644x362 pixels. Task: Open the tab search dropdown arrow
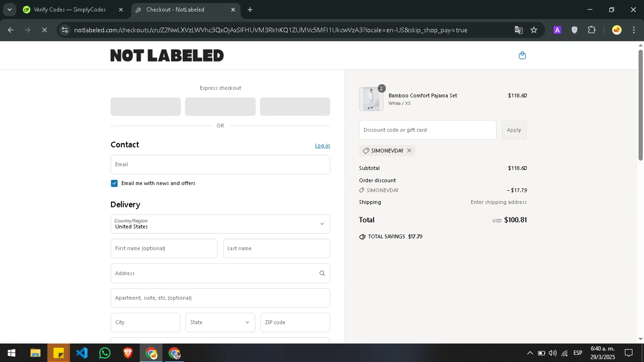coord(9,9)
